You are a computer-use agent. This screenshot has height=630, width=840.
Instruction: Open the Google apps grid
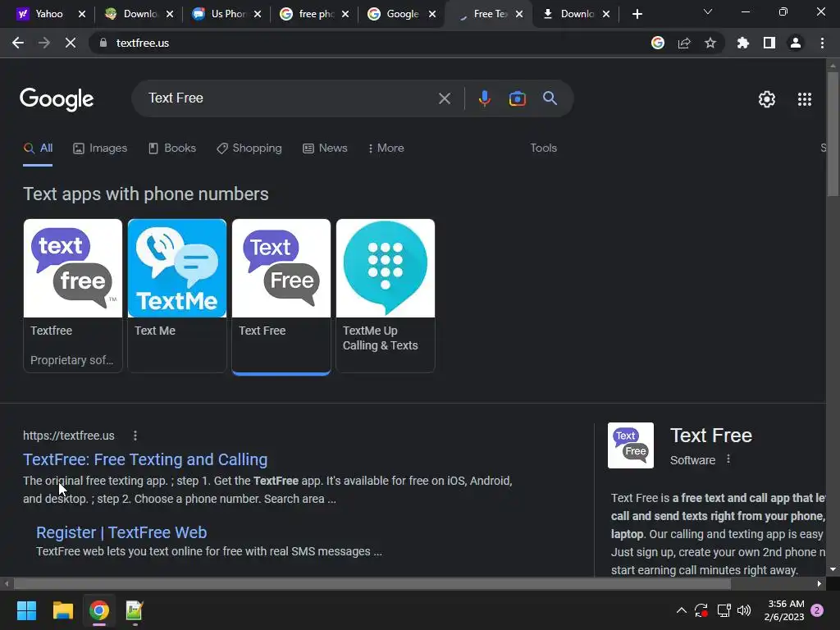point(805,99)
